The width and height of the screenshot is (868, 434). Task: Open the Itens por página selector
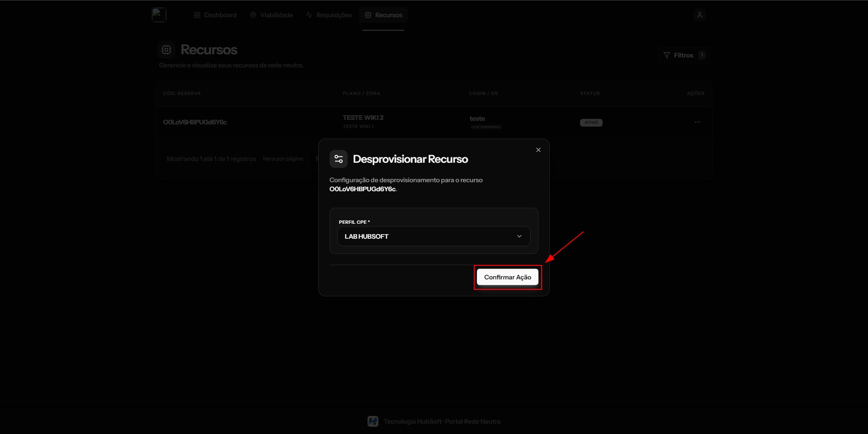pos(314,159)
